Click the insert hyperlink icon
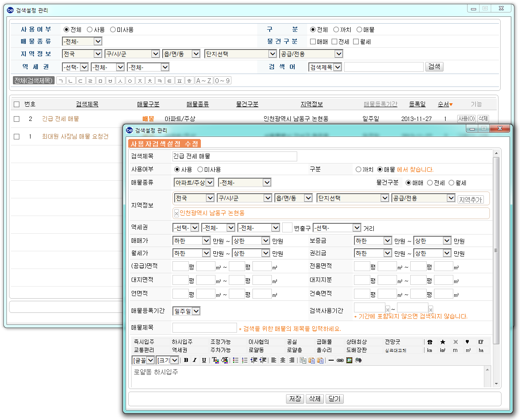Image resolution: width=520 pixels, height=420 pixels. point(340,360)
